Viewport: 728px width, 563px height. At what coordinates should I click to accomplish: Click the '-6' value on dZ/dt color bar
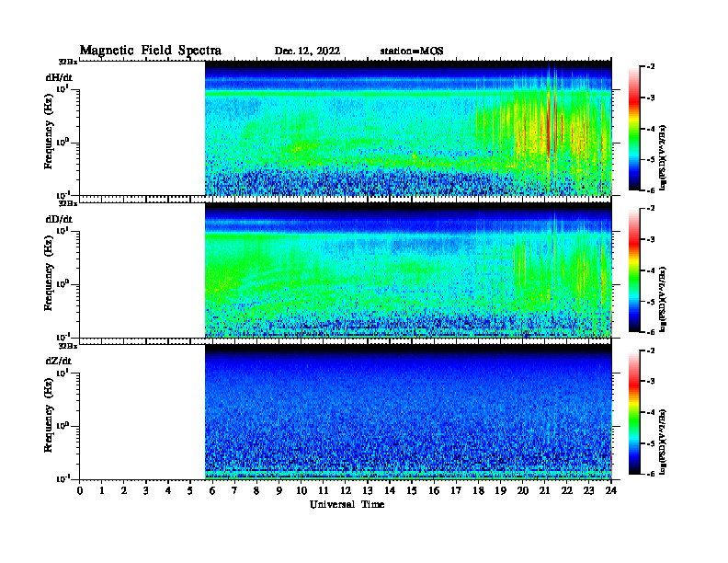point(651,474)
